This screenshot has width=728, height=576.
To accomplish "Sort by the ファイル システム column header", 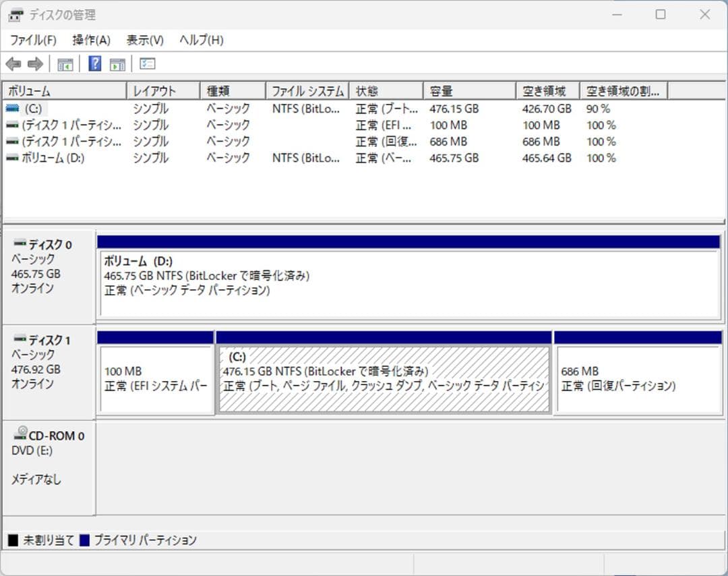I will pos(307,90).
